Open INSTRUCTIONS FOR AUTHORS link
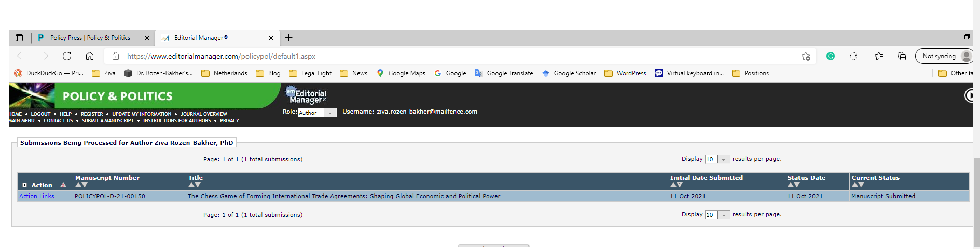The image size is (980, 249). tap(177, 121)
